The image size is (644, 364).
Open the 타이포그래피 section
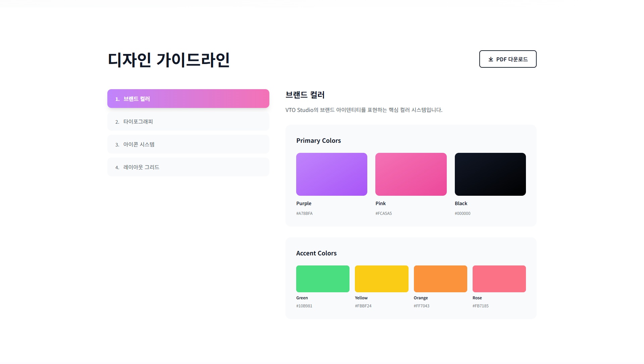(x=188, y=121)
